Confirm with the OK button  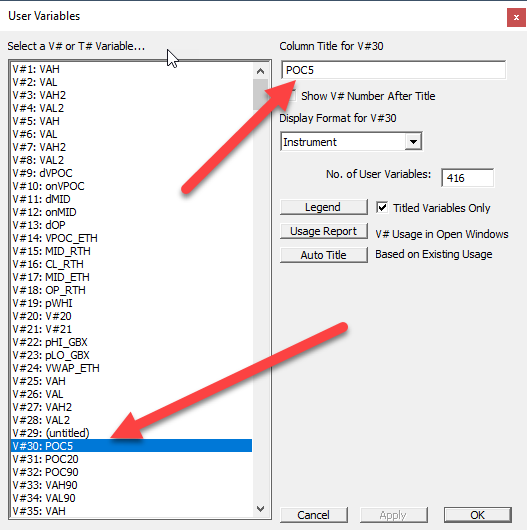477,515
